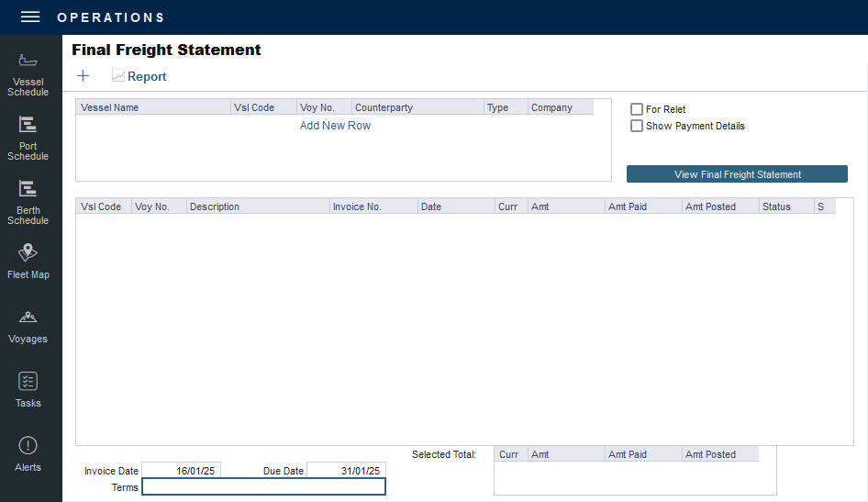Image resolution: width=868 pixels, height=502 pixels.
Task: Sort by the Vessel Name column header
Action: point(152,107)
